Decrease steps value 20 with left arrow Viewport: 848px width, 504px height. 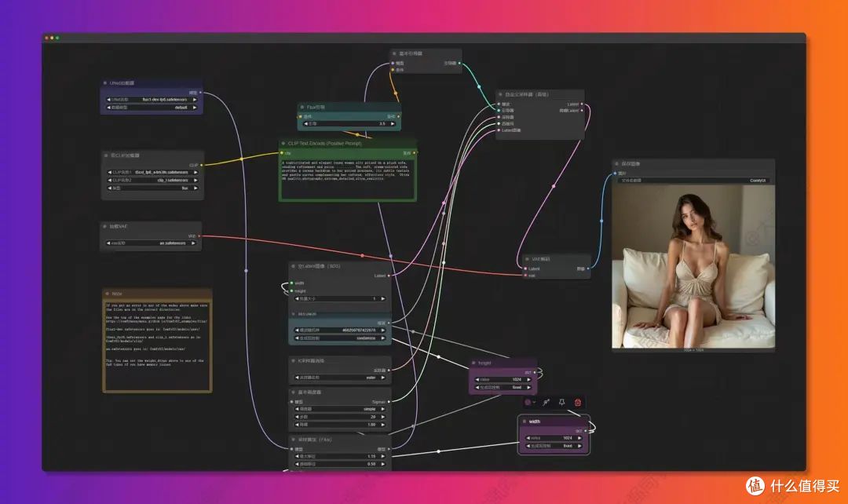297,417
